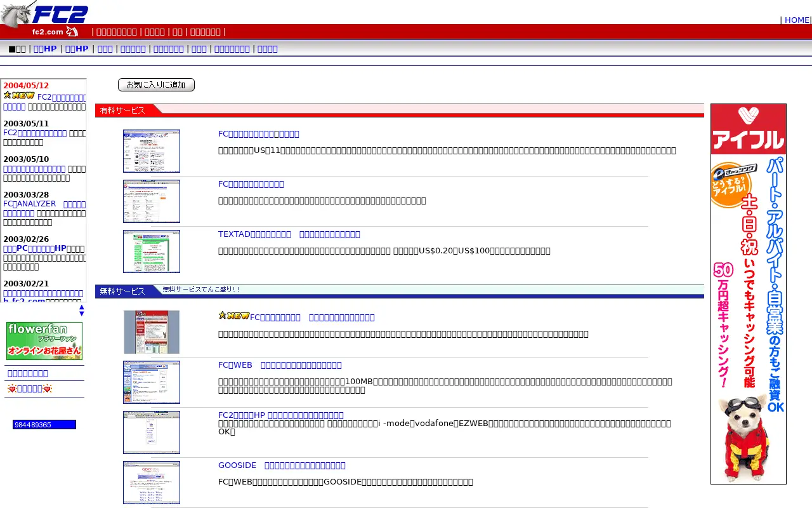Click the 無料サービスてんこ盛り!! text
The image size is (812, 508).
(201, 290)
